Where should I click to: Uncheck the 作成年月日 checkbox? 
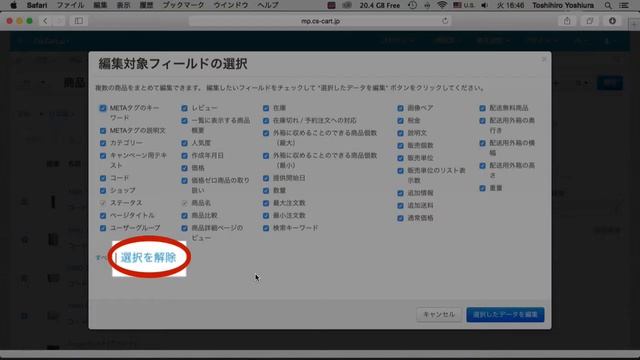coord(184,156)
